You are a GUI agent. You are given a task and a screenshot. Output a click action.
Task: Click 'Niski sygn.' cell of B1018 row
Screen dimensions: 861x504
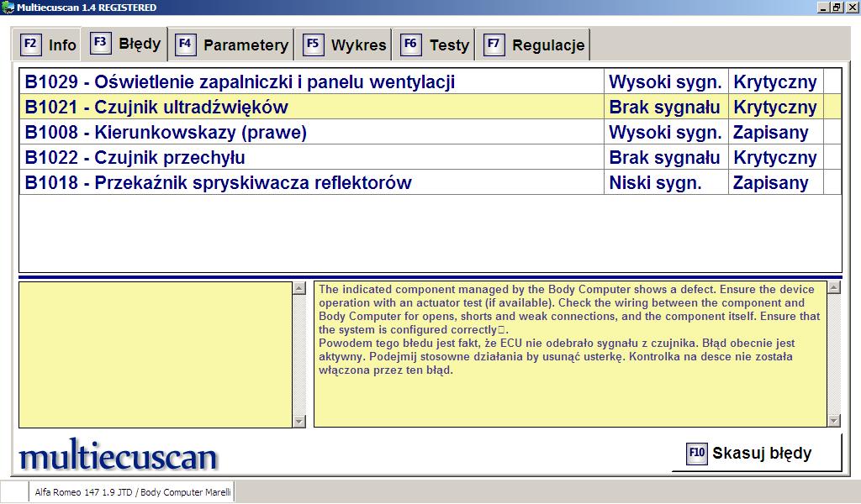pos(666,182)
